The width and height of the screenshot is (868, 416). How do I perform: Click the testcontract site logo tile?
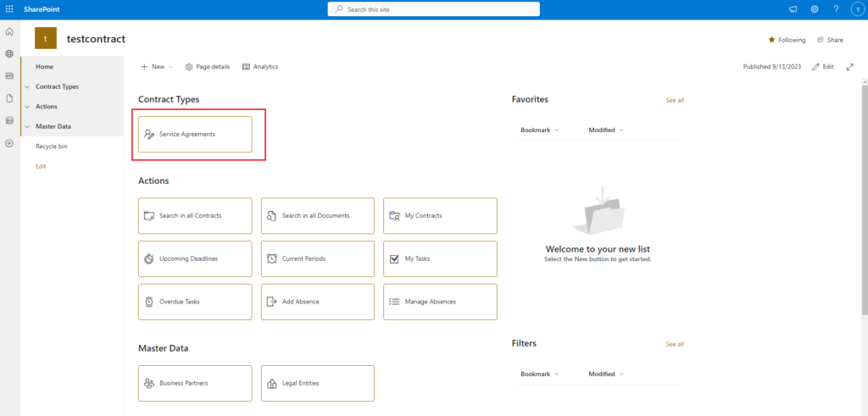pos(46,39)
